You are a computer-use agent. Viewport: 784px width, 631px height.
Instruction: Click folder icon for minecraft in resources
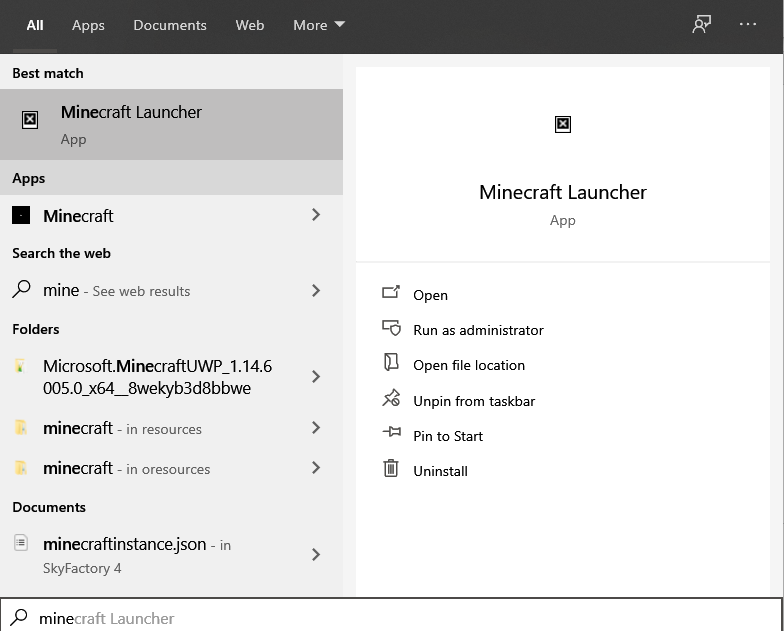click(21, 428)
